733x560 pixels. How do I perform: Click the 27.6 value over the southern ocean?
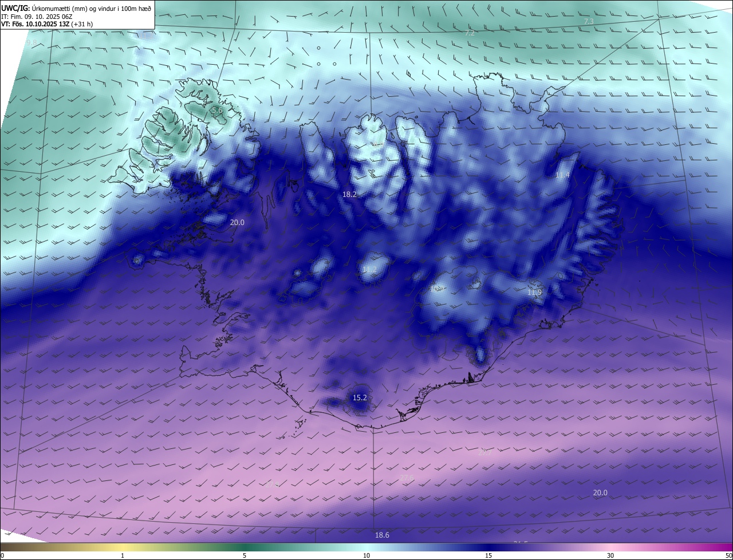[x=407, y=478]
